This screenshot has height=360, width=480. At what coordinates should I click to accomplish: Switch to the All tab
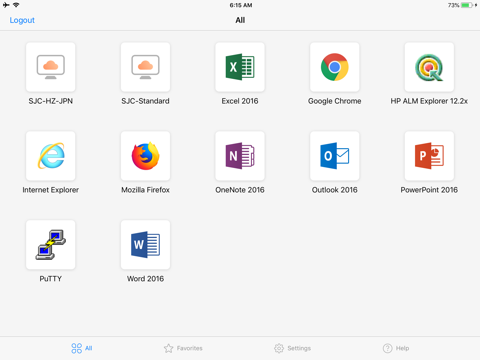(82, 348)
